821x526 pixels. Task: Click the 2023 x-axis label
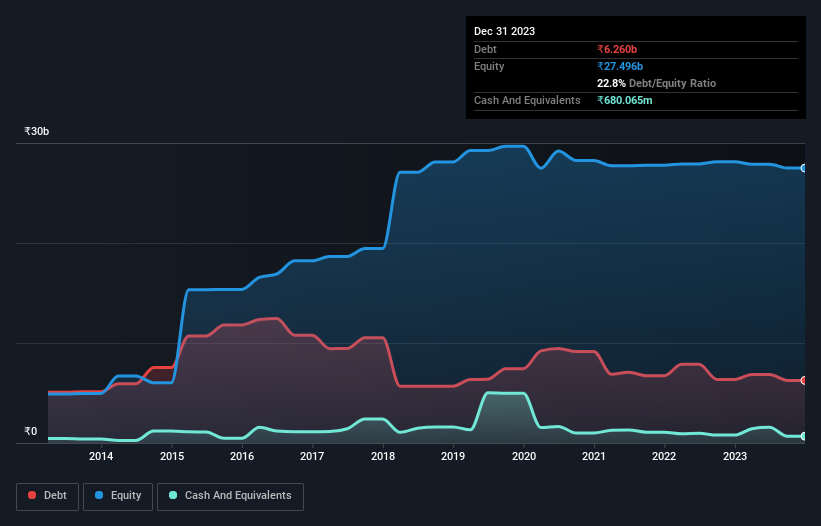tap(735, 456)
